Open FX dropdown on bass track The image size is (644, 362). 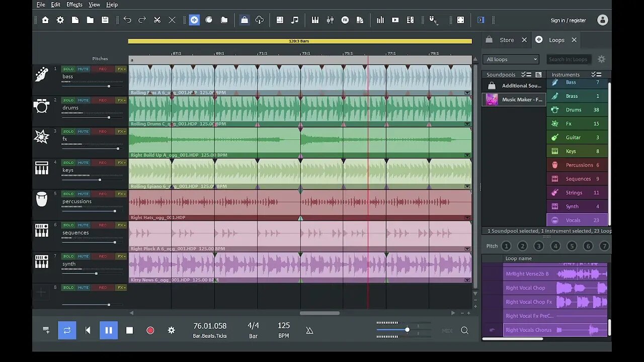tap(121, 69)
